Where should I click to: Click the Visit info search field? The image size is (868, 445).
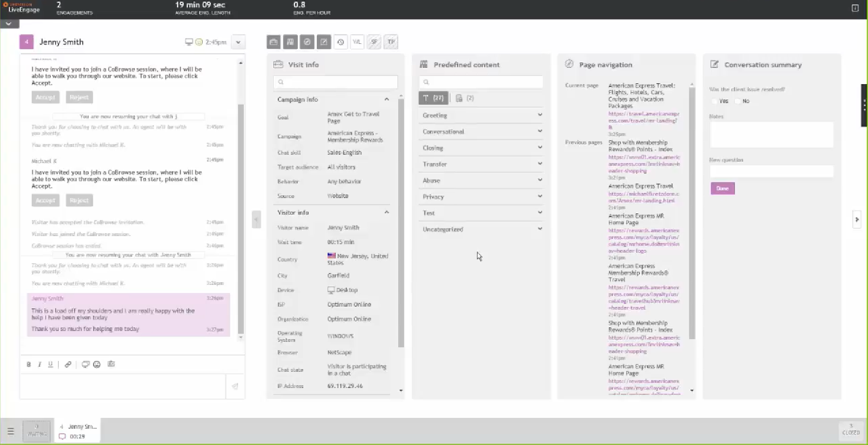pos(335,82)
